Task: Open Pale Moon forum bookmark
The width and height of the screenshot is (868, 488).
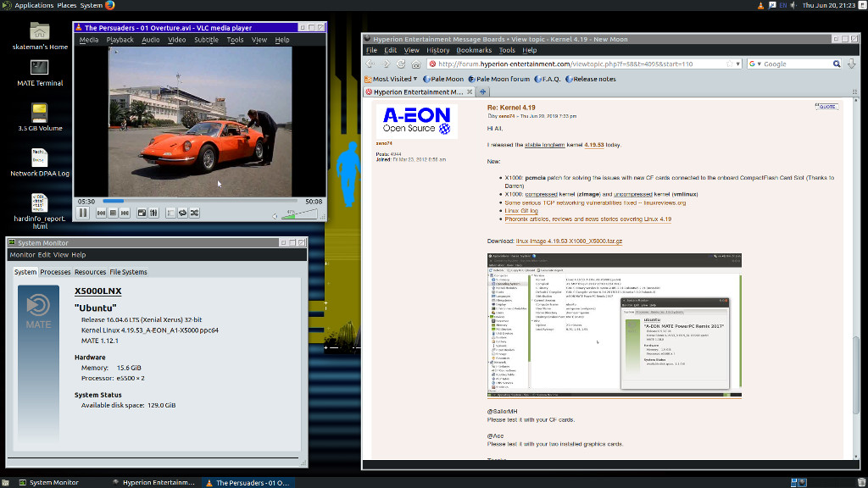Action: point(498,79)
